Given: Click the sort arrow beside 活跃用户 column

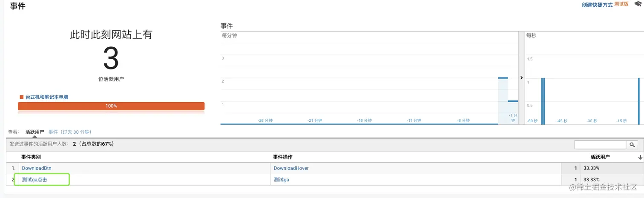Looking at the screenshot, I should tap(640, 158).
